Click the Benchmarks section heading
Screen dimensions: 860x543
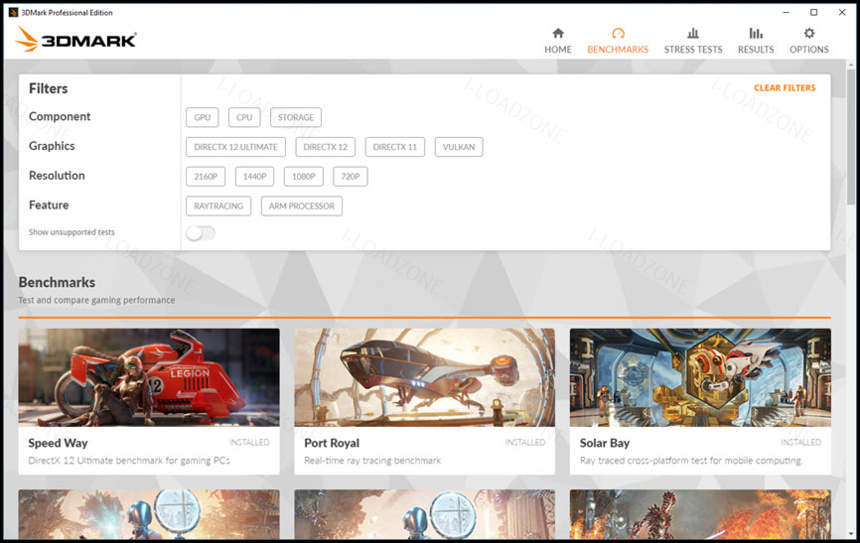(56, 282)
